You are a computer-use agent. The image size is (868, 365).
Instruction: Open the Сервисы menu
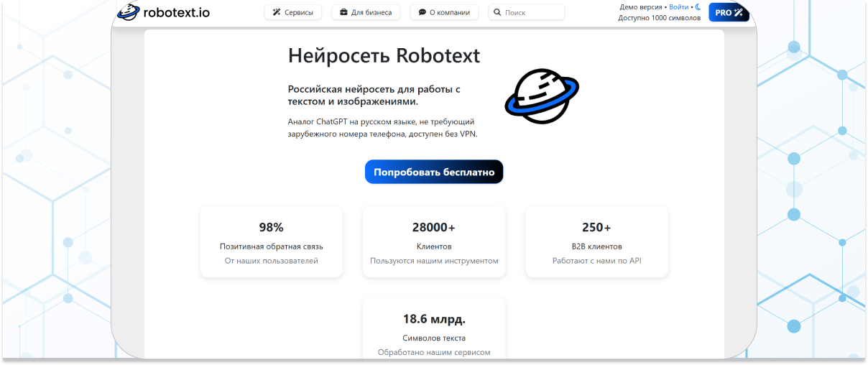coord(293,12)
